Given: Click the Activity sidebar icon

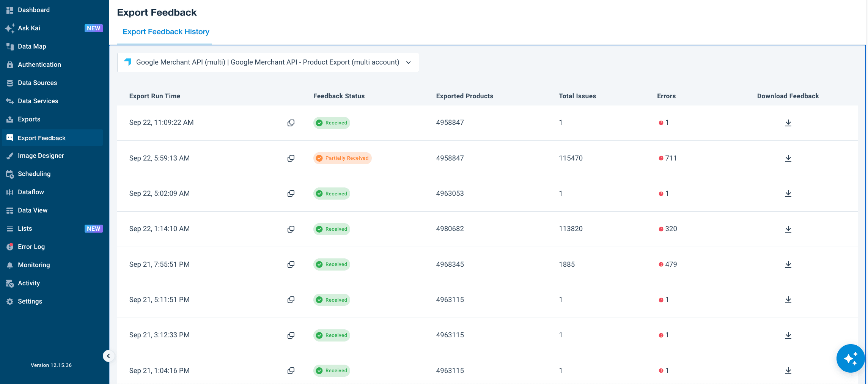Looking at the screenshot, I should 10,283.
